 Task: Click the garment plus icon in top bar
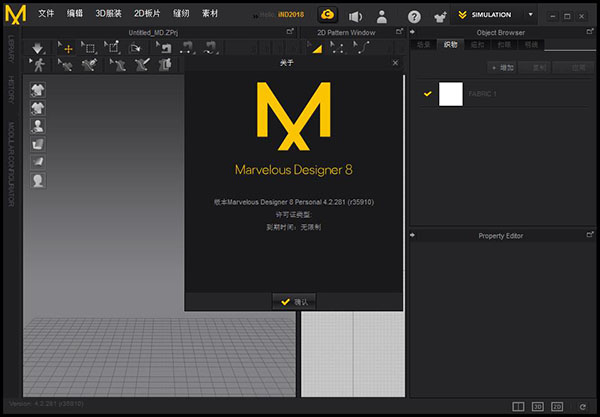point(440,17)
